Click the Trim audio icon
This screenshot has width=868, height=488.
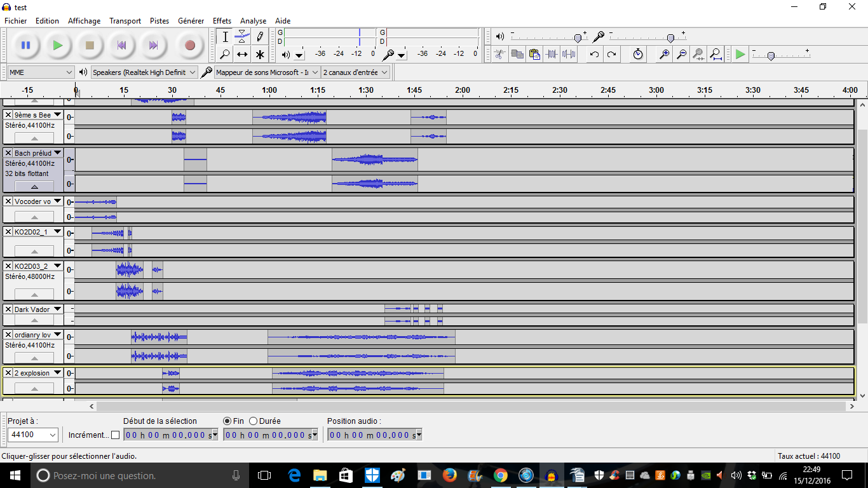(x=552, y=54)
